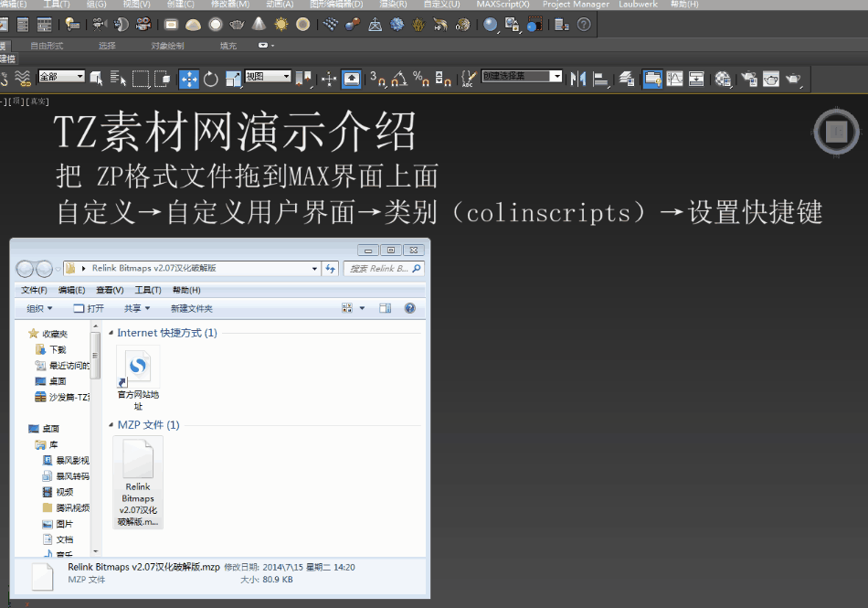This screenshot has height=608, width=868.
Task: Toggle 3D Snaps button
Action: click(378, 80)
